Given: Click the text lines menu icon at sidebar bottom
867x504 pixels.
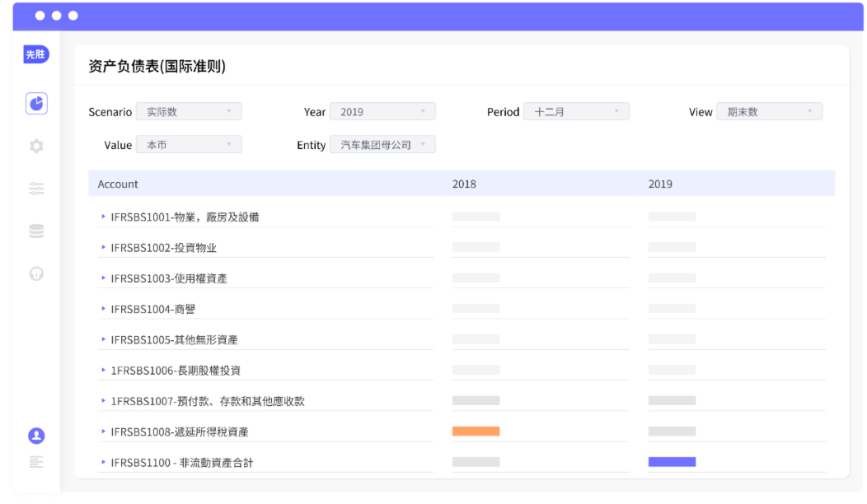Looking at the screenshot, I should [x=36, y=462].
